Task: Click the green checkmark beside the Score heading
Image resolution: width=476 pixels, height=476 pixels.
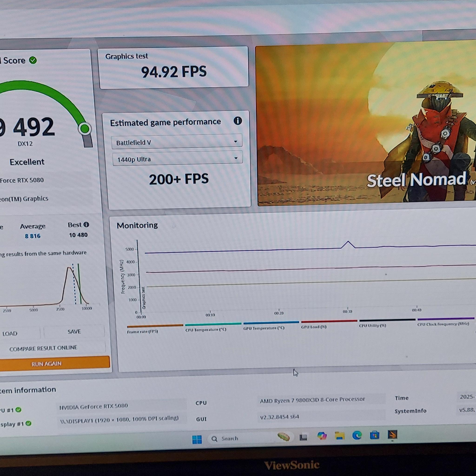Action: (33, 60)
